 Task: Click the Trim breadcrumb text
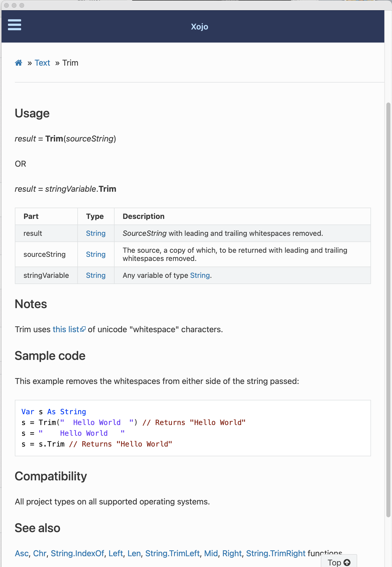(70, 63)
